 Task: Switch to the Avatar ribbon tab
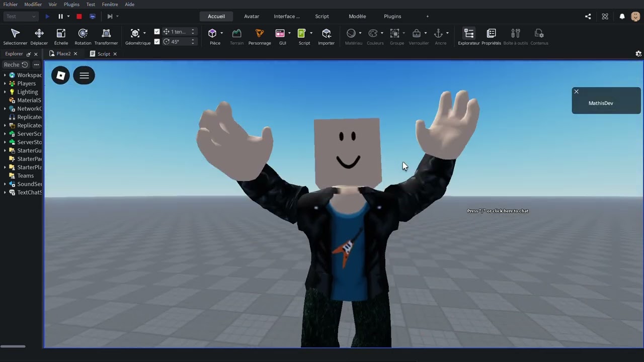click(252, 16)
